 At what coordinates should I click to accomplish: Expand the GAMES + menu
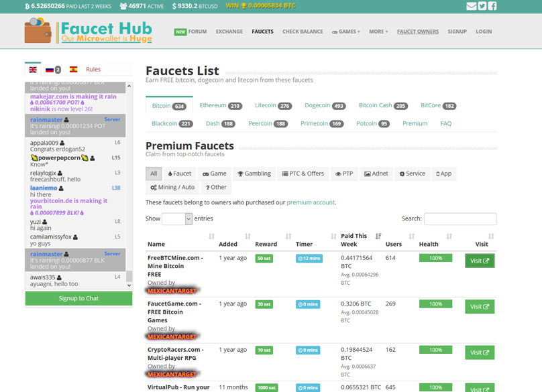[x=346, y=31]
